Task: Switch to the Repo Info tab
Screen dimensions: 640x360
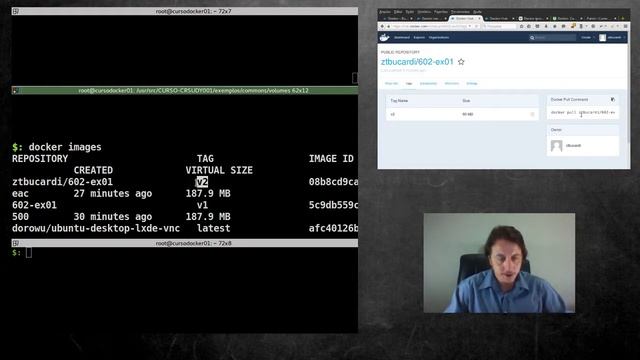Action: (x=391, y=83)
